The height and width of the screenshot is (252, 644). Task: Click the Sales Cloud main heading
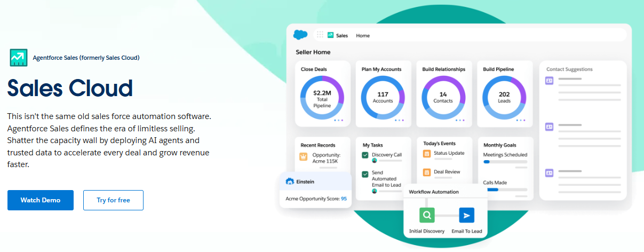pos(70,88)
